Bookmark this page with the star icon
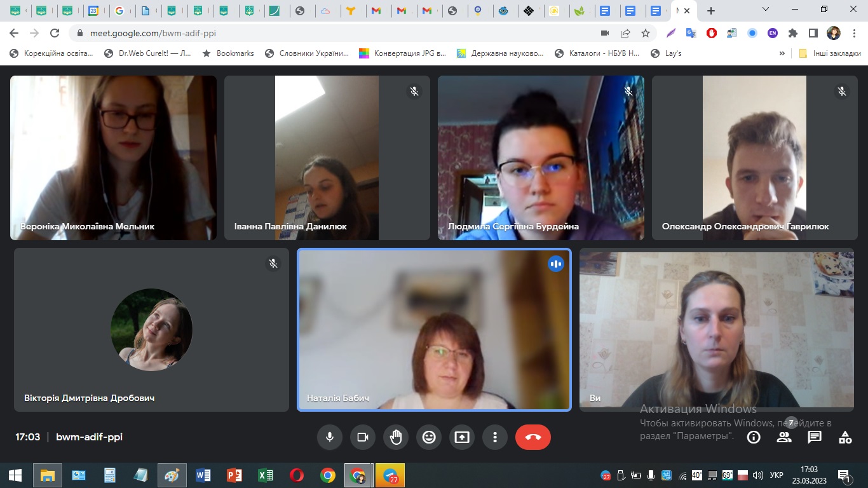 646,33
